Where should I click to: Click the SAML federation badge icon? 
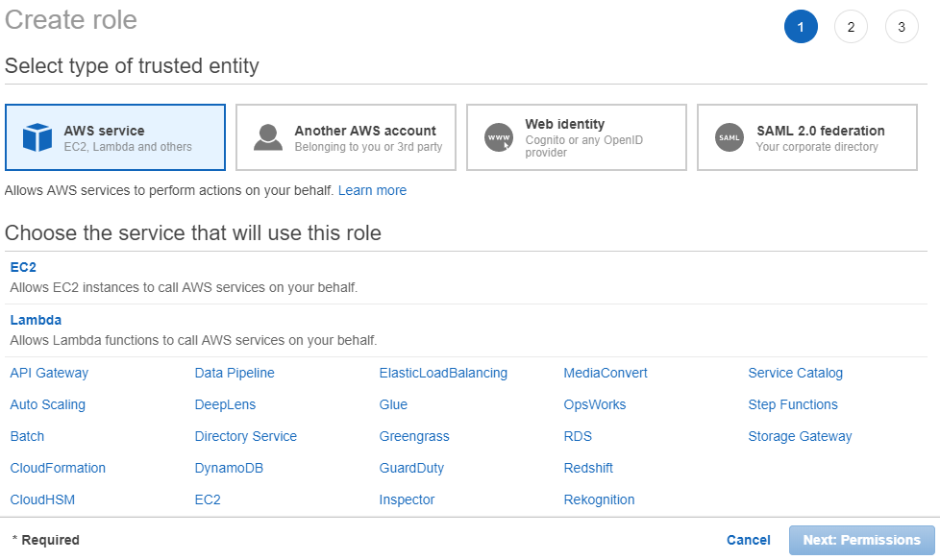tap(730, 137)
